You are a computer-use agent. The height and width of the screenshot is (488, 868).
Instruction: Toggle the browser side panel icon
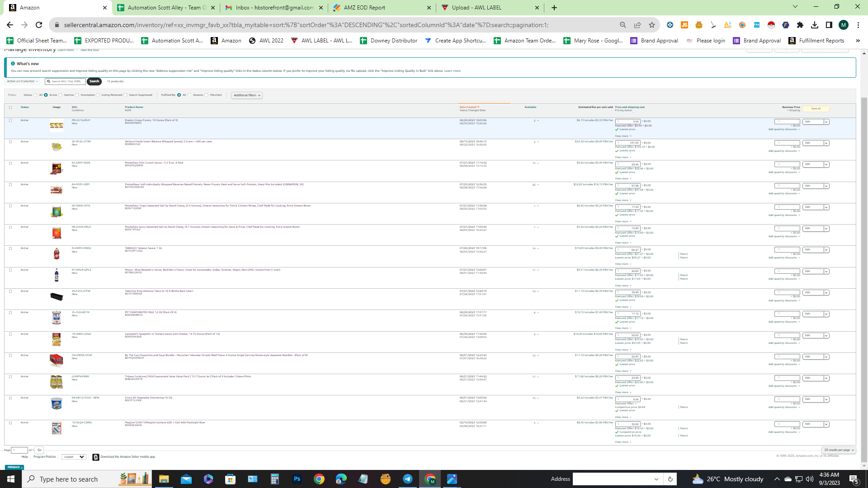coord(829,25)
